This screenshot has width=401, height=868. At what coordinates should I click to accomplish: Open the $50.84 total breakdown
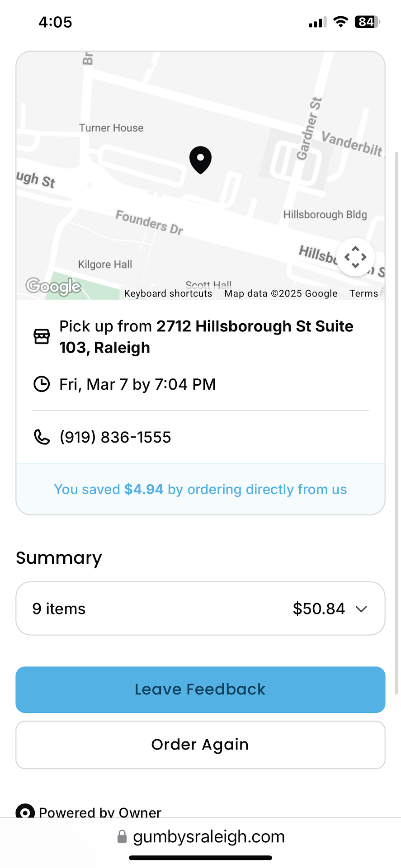[x=319, y=609]
